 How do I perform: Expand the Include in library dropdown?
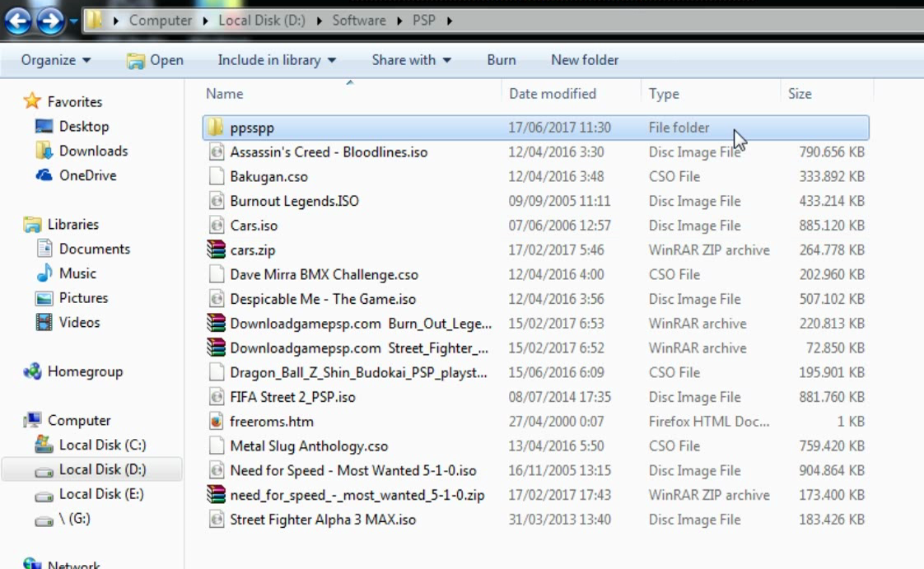pos(277,60)
